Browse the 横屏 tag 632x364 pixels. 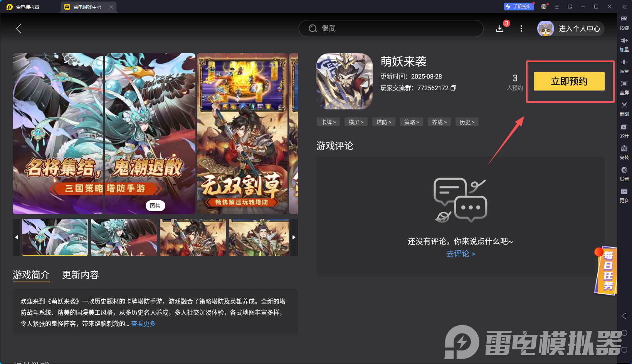(356, 122)
